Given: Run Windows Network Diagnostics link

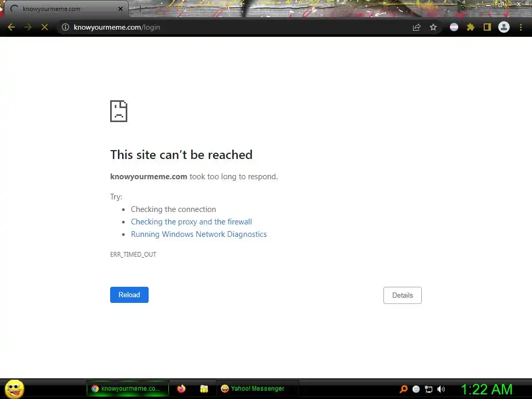Looking at the screenshot, I should click(x=199, y=234).
